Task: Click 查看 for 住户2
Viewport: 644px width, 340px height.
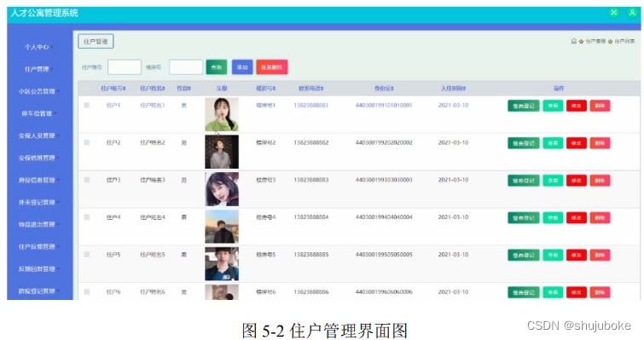Action: (553, 143)
